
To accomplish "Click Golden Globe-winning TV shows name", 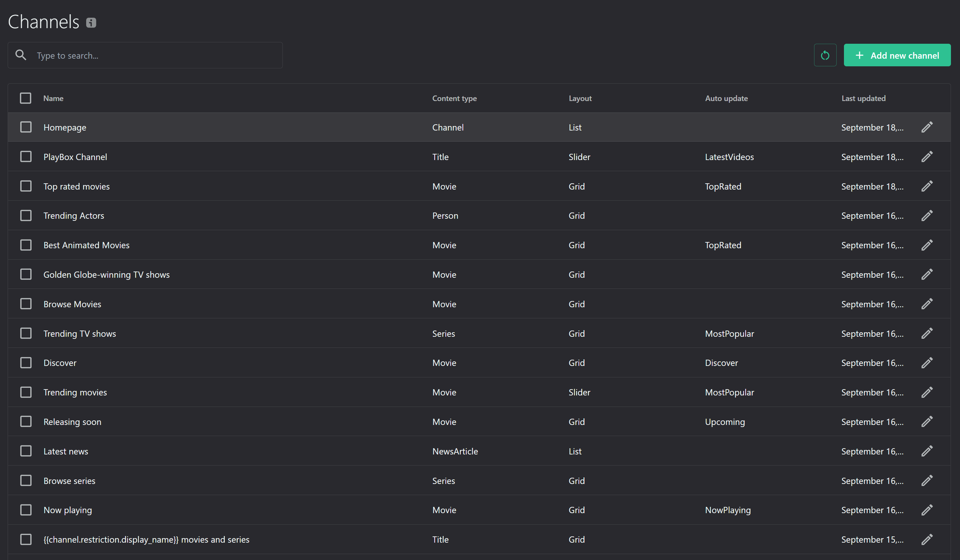I will [106, 275].
